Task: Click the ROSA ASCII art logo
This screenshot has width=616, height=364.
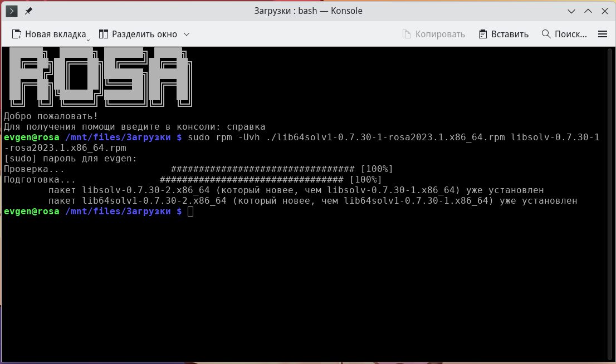Action: coord(101,77)
